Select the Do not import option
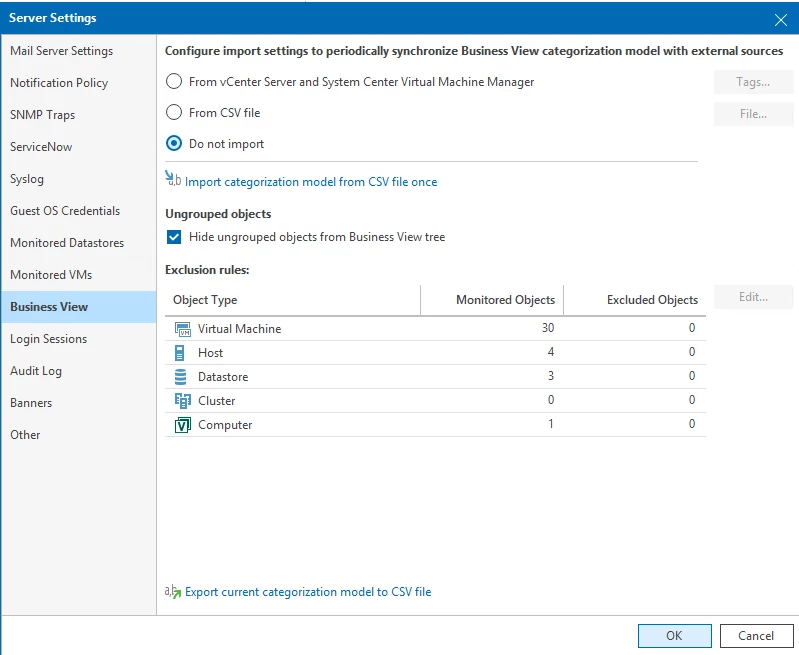 tap(174, 144)
